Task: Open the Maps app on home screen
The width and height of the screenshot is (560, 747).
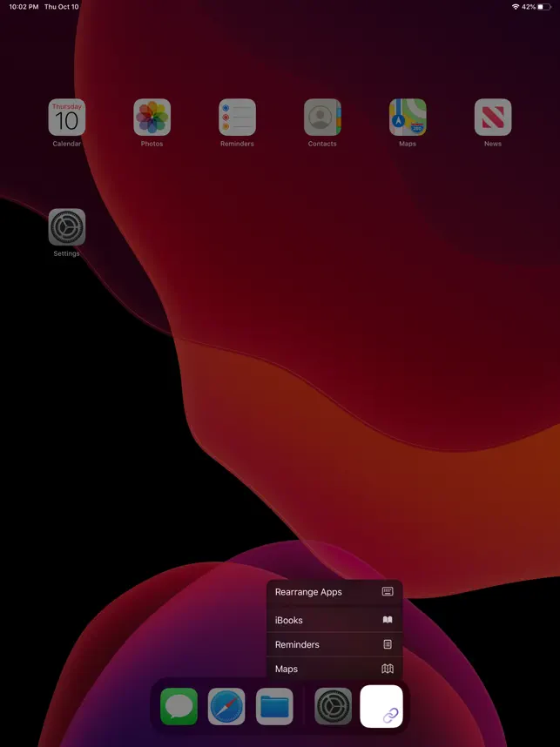Action: [408, 118]
